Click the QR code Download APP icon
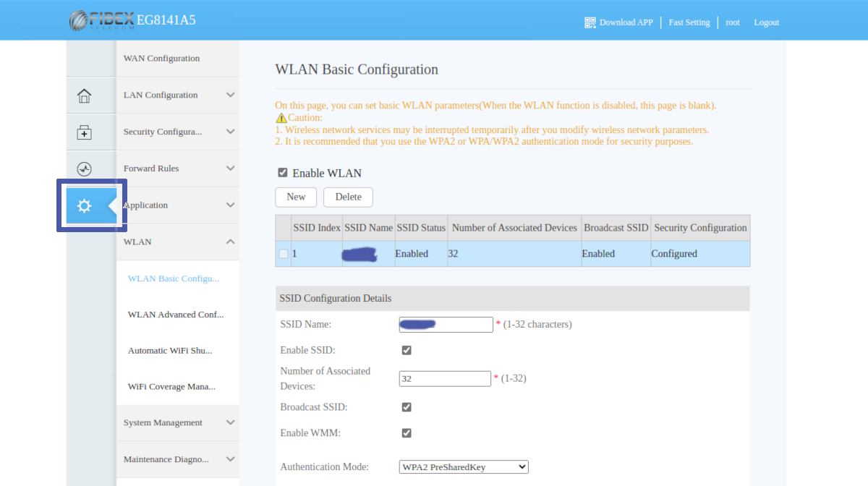The image size is (868, 486). [590, 22]
